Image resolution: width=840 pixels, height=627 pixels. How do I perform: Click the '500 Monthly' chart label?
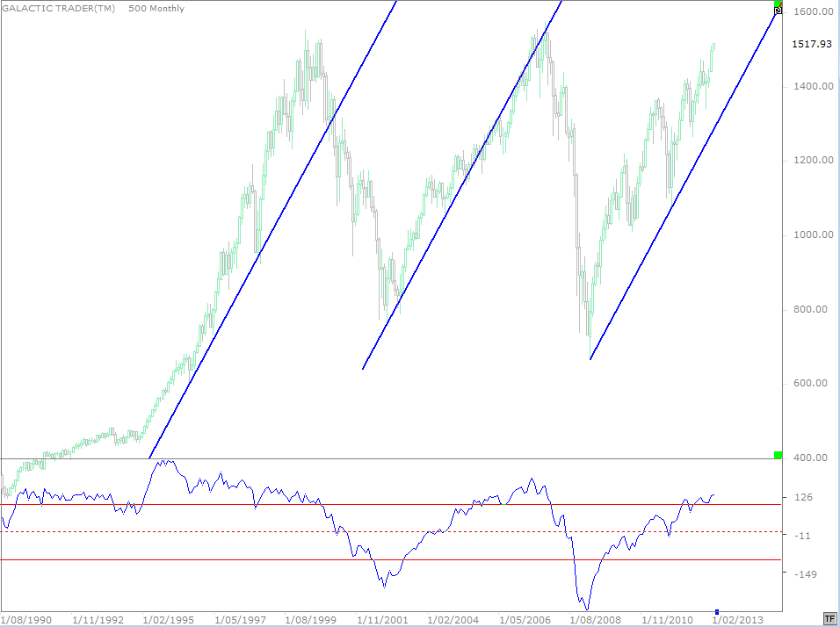tap(156, 9)
